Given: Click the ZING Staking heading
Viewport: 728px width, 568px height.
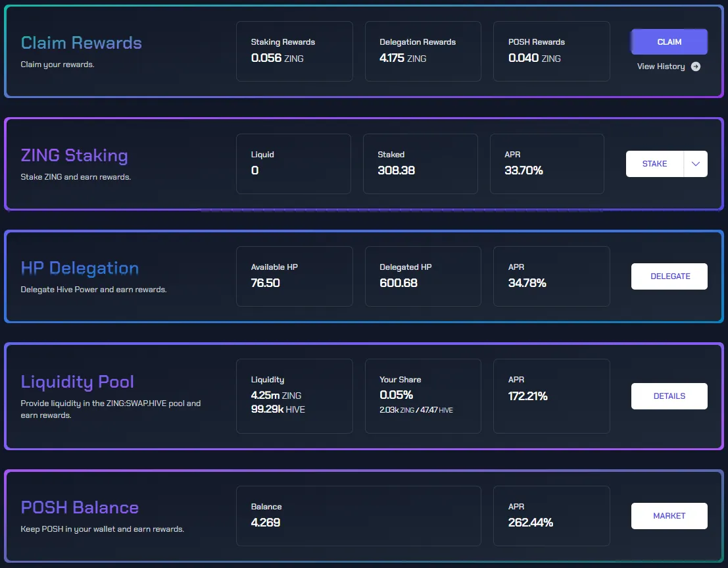Looking at the screenshot, I should click(x=74, y=156).
